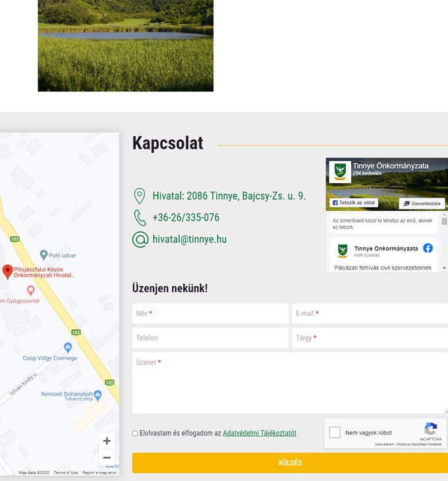Click the Üzenetküldés Facebook button

[x=422, y=204]
